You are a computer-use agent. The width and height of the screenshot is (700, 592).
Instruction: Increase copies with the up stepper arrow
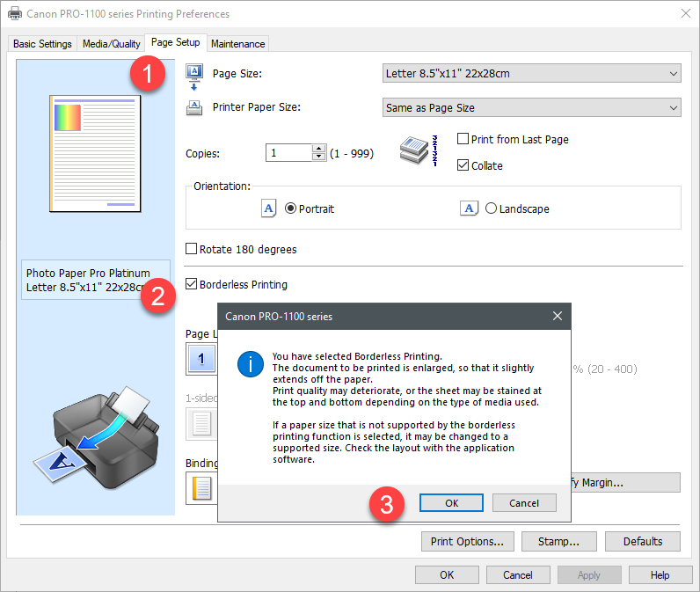318,149
